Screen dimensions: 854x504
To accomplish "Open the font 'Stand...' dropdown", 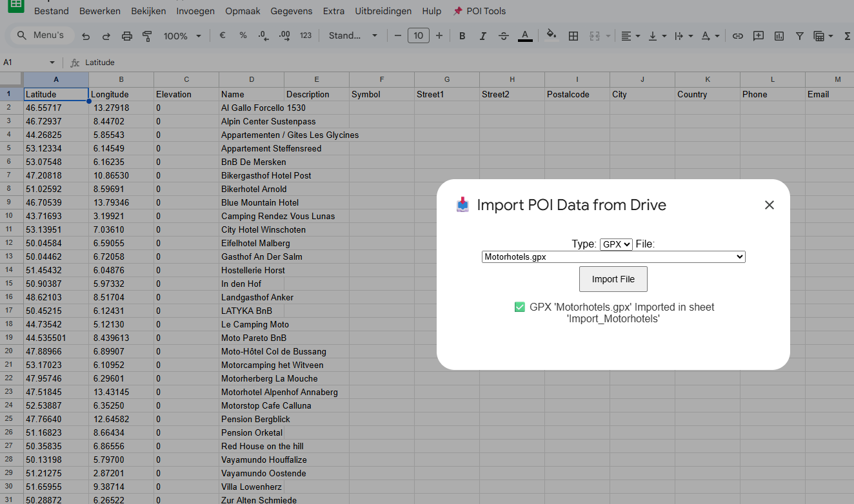I will pos(353,35).
